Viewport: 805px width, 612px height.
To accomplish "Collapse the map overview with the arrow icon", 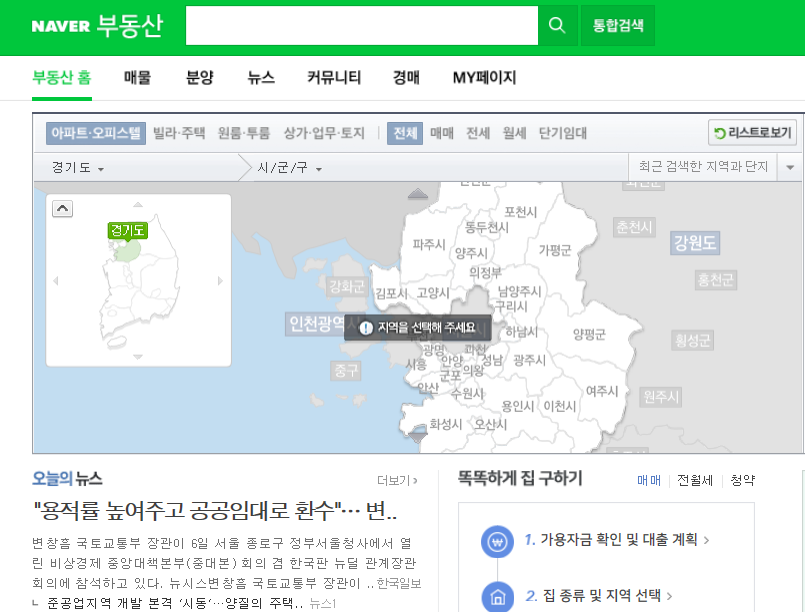I will tap(63, 208).
